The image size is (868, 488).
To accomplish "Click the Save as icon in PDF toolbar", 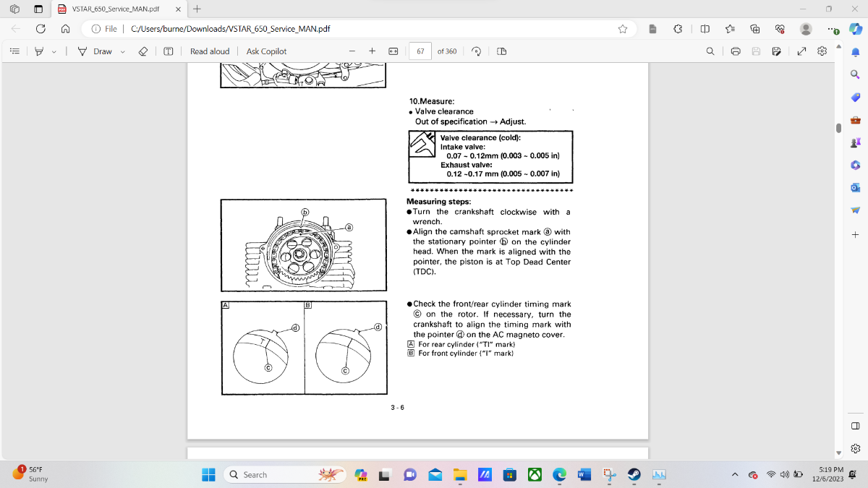I will [776, 51].
